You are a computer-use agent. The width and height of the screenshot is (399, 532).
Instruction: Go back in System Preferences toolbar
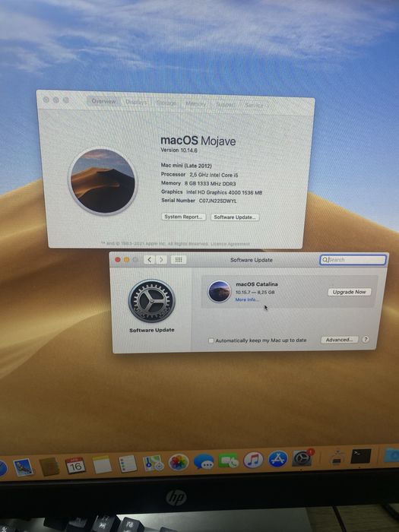pos(149,260)
